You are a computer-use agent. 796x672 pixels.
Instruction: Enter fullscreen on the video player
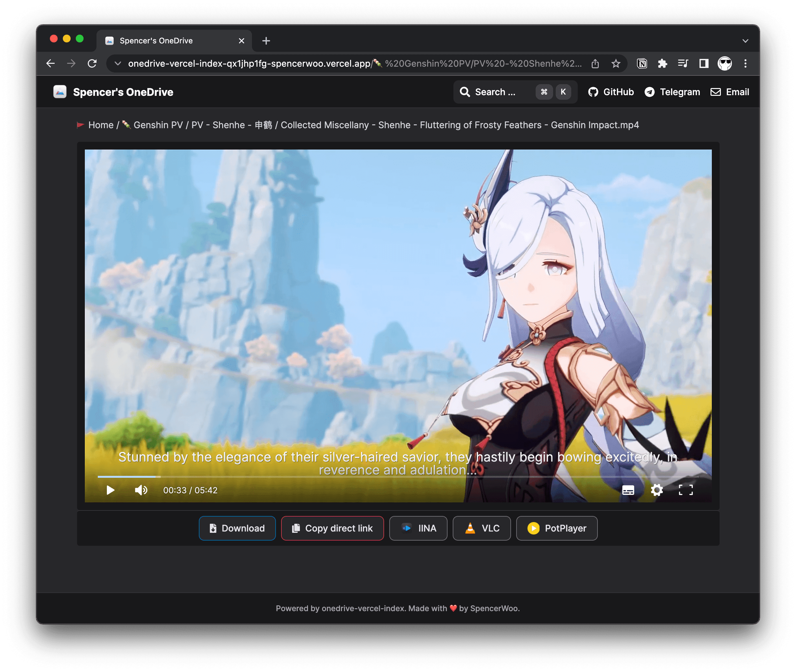(x=686, y=490)
